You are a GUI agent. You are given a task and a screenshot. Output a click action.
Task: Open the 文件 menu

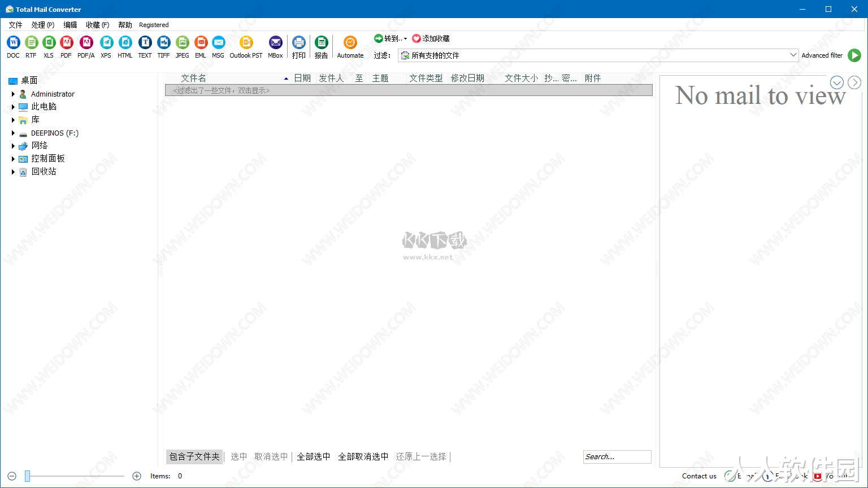15,25
